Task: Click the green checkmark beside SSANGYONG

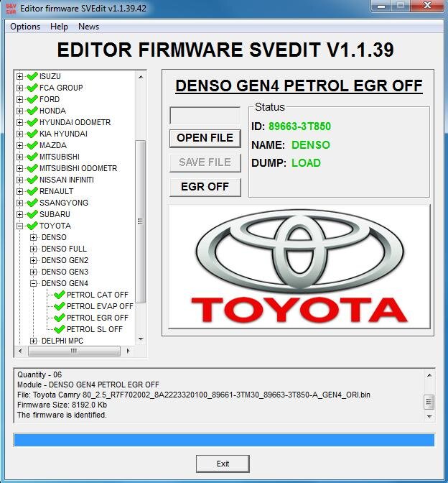Action: click(x=32, y=203)
